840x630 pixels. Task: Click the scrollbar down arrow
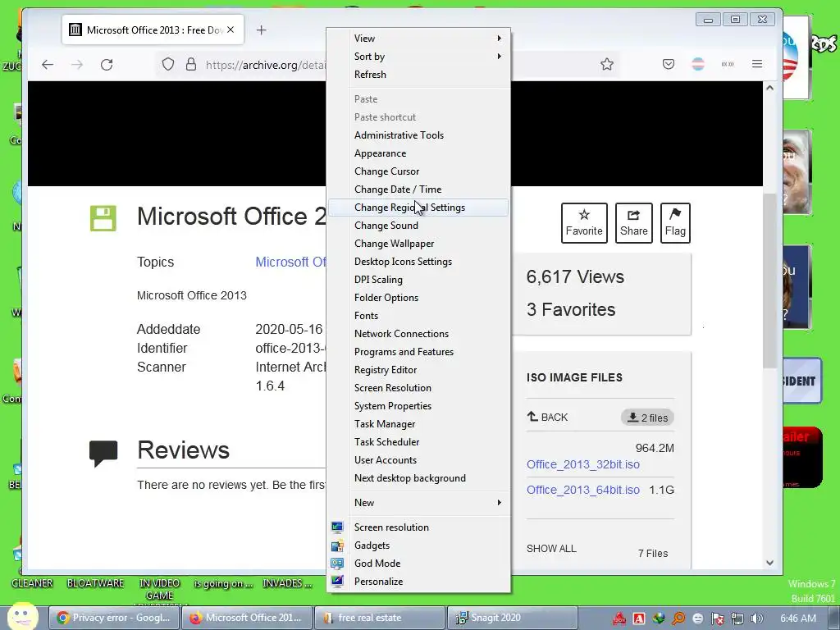[x=769, y=563]
